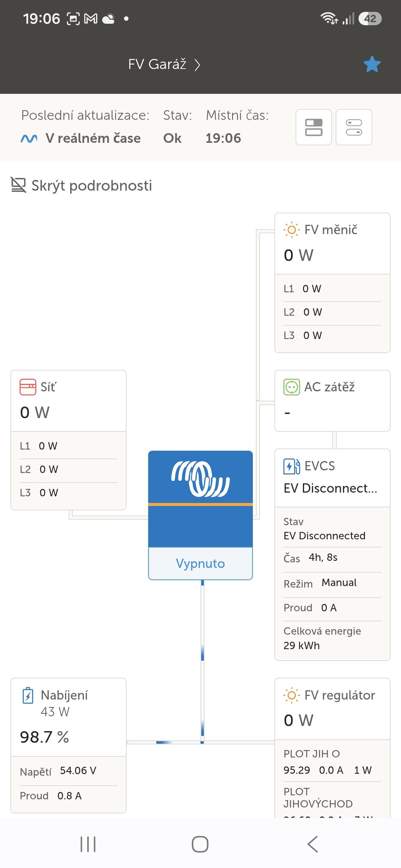Tap the Síť grid meter icon

click(x=28, y=387)
